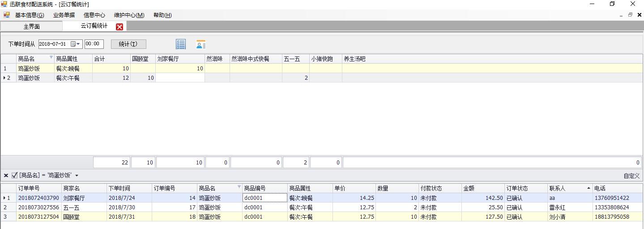Click the 合计 column header
Viewport: 644px width, 229px height.
pos(111,59)
